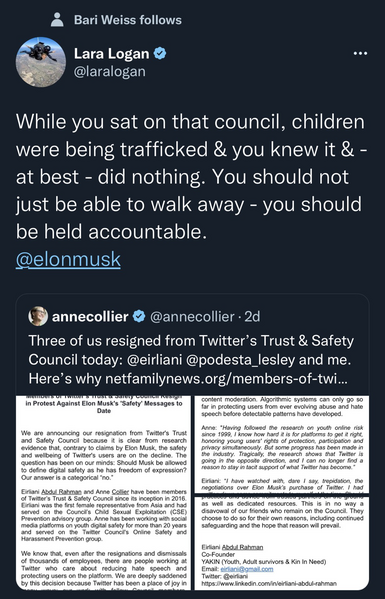The width and height of the screenshot is (385, 599).
Task: Select the main tweet text about the council
Action: click(191, 176)
